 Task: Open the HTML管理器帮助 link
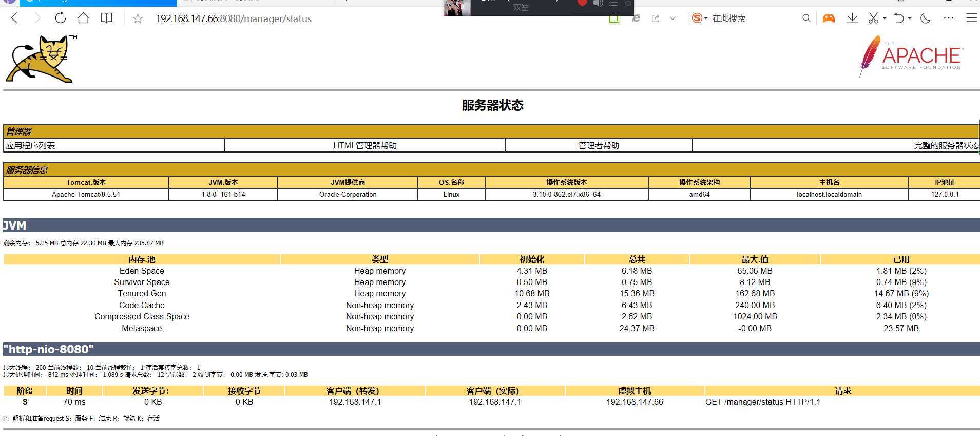pos(364,145)
